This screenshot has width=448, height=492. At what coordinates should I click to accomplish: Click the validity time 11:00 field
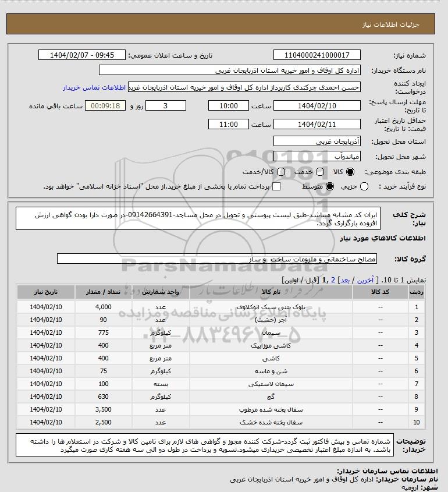coord(229,124)
